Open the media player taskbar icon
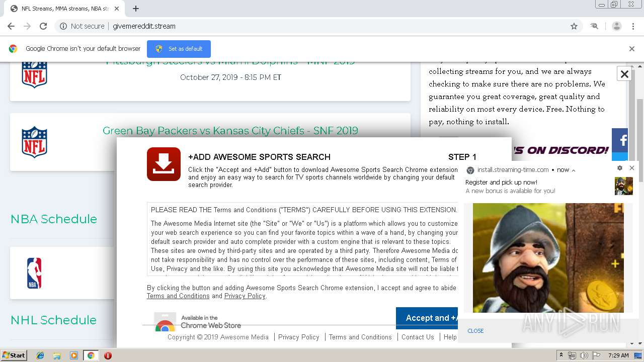644x362 pixels. (74, 355)
